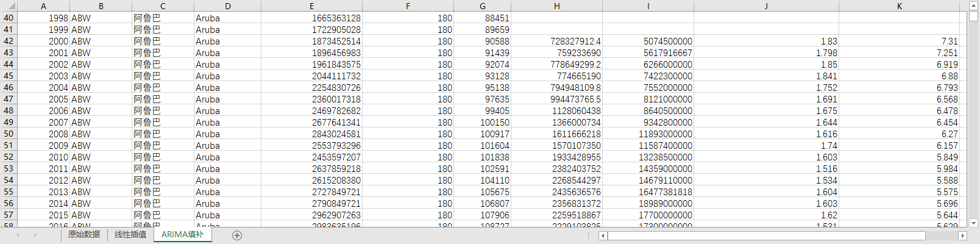980x244 pixels.
Task: Click cell with value 88451
Action: coord(482,18)
